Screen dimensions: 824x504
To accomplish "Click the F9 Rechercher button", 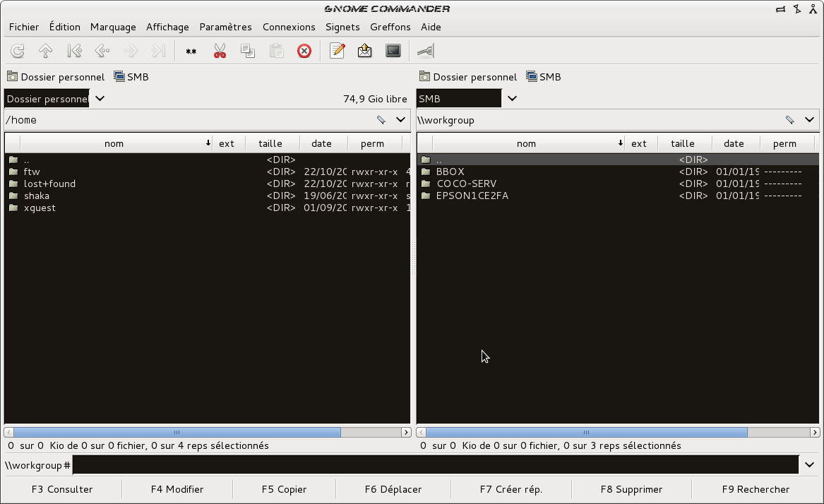I will click(x=756, y=489).
